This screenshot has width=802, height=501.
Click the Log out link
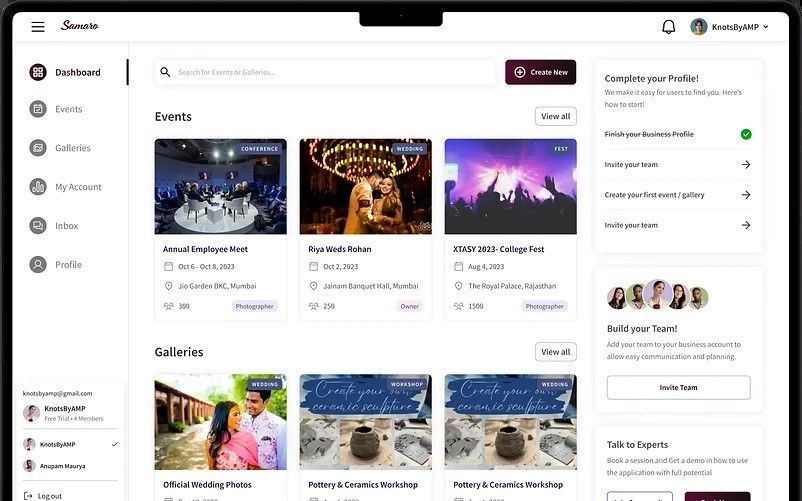[50, 496]
